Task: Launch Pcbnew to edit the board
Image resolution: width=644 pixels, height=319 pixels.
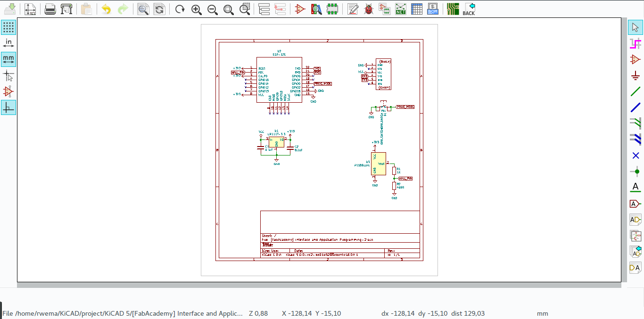Action: [x=453, y=8]
